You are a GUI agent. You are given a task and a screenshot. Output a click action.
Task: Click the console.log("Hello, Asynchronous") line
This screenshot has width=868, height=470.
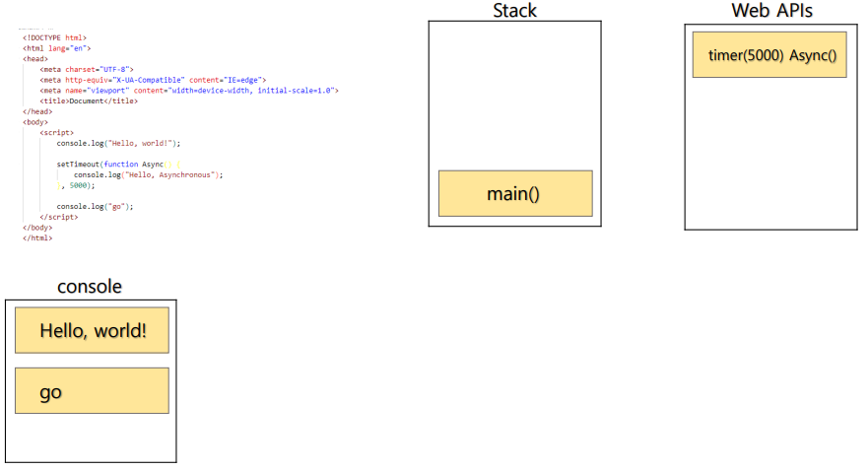149,174
